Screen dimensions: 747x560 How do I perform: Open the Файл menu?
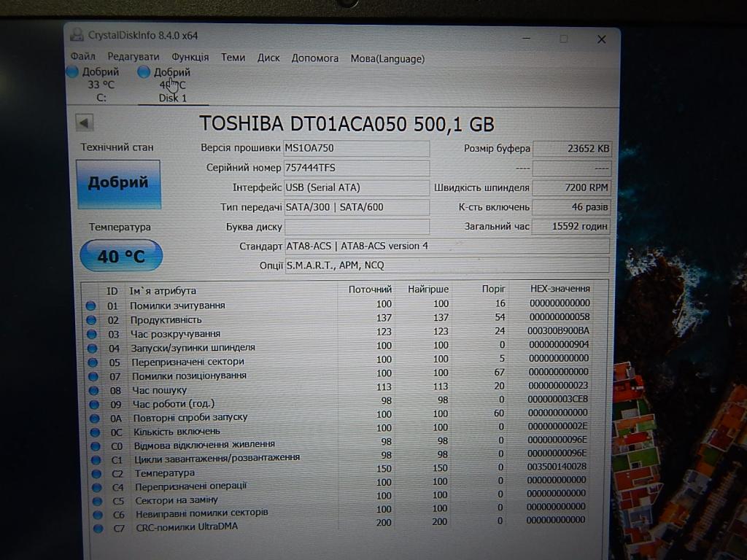pyautogui.click(x=83, y=57)
